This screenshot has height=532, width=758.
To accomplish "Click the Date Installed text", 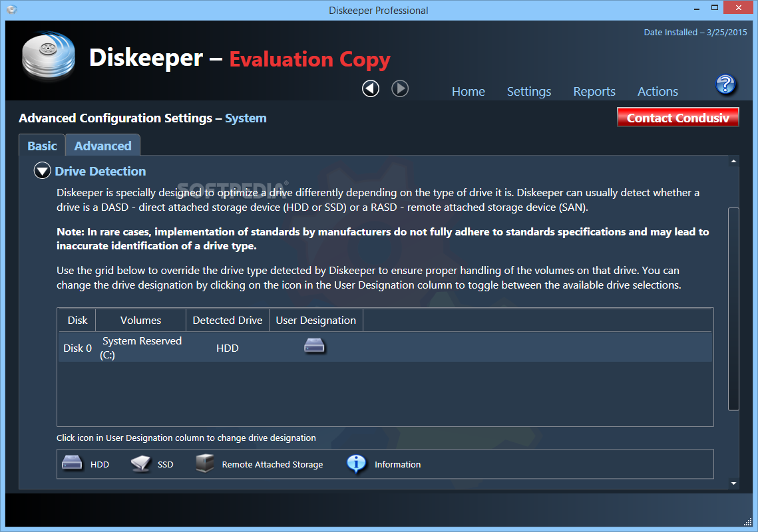I will coord(695,33).
